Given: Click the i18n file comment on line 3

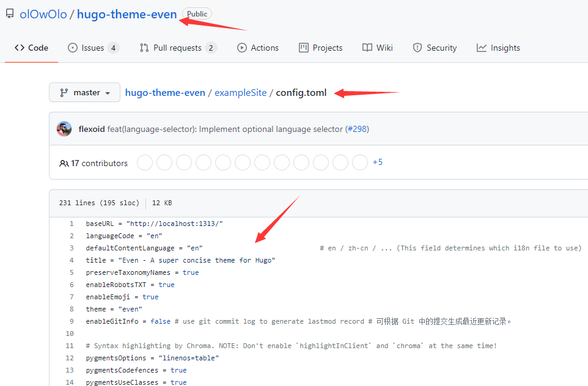Looking at the screenshot, I should 450,248.
